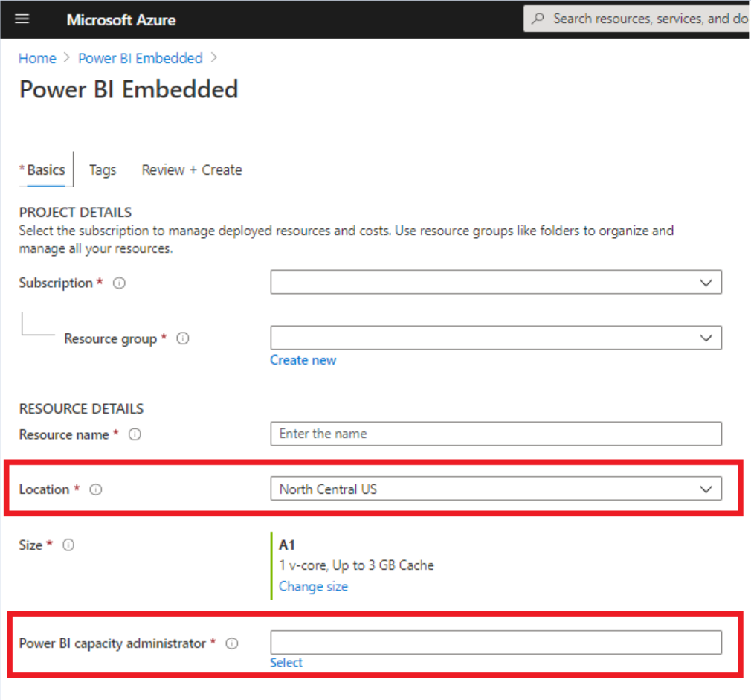Show info tooltip for Location
The image size is (751, 700).
[x=96, y=489]
